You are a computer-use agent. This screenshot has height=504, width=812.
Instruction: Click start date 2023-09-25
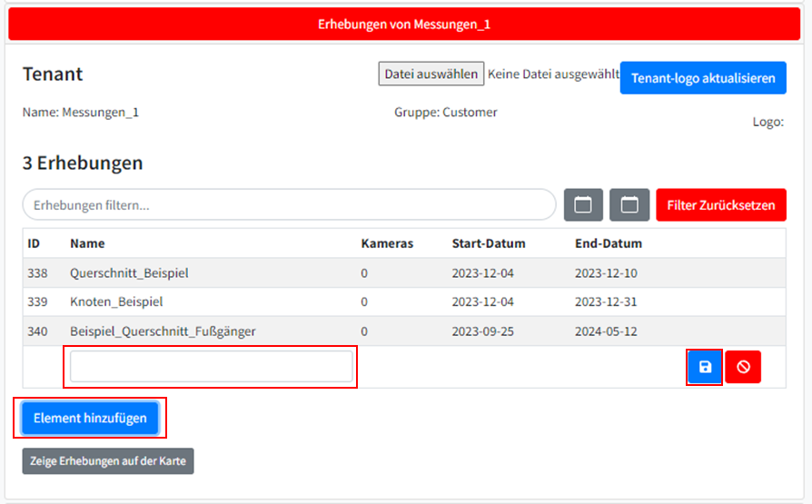coord(482,331)
